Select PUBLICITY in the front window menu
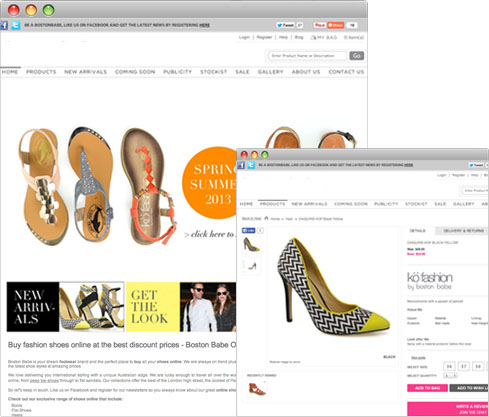Viewport: 489px width, 417px height. coord(386,204)
